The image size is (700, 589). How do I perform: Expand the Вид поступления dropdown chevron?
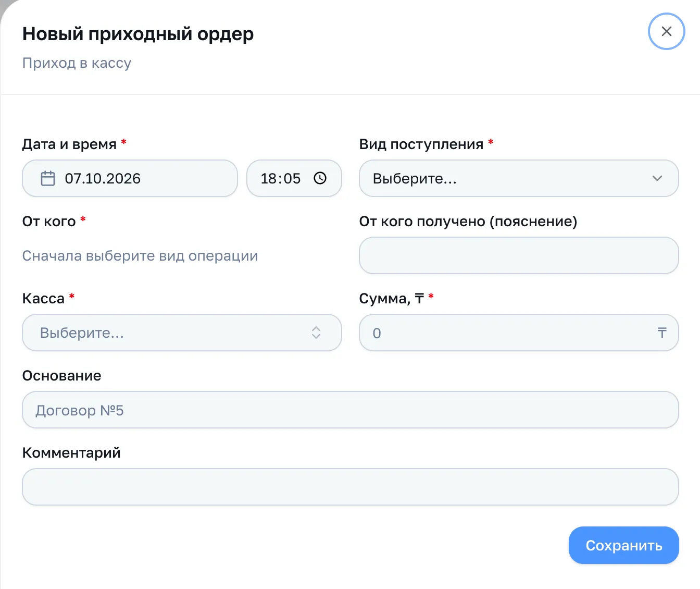657,178
